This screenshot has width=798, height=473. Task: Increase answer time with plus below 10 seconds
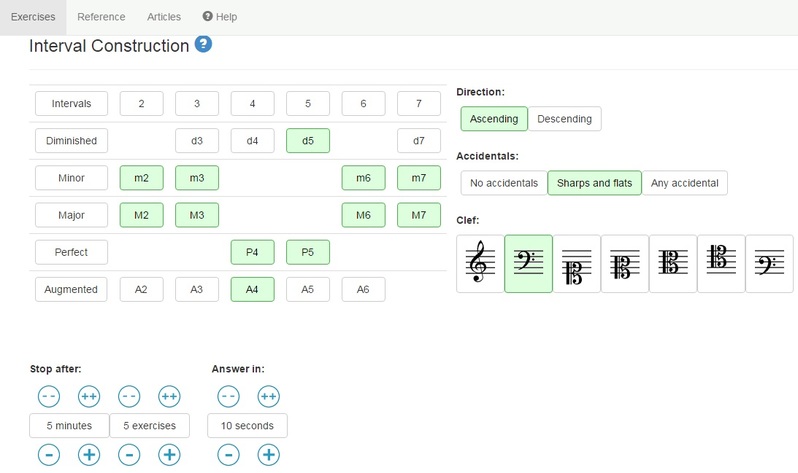click(268, 455)
